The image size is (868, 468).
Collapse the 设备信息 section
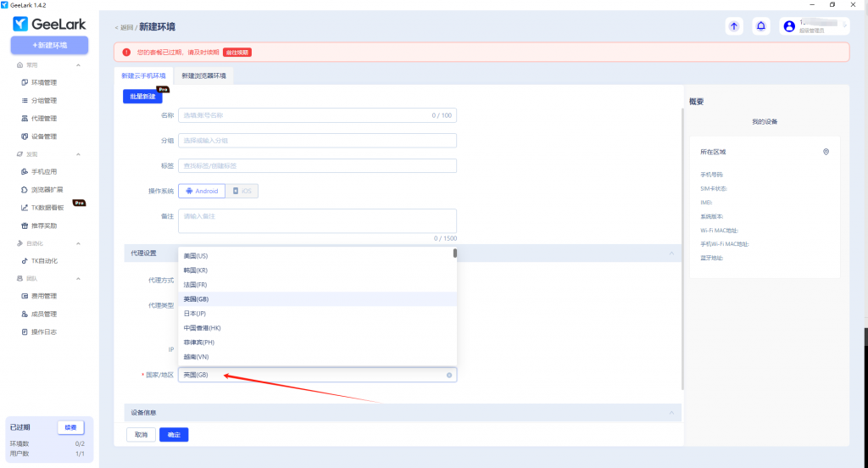point(671,413)
